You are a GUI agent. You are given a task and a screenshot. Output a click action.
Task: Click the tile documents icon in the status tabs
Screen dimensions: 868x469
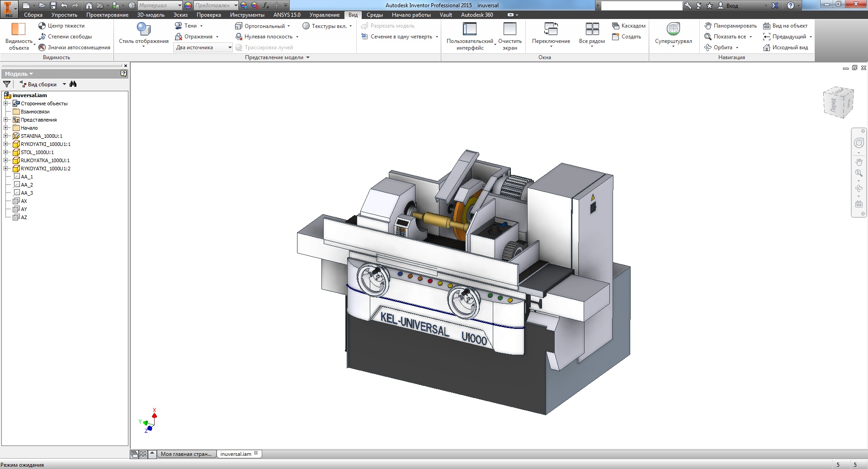click(143, 454)
